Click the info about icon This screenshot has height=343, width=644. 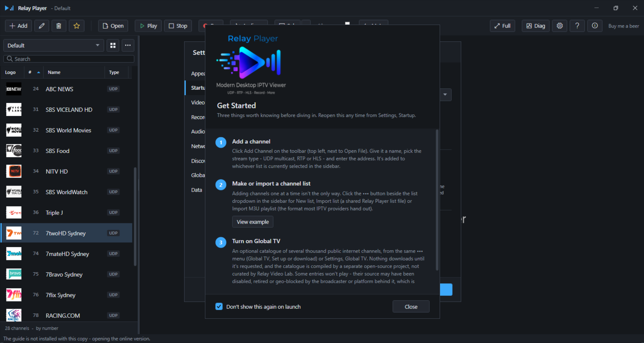click(595, 26)
